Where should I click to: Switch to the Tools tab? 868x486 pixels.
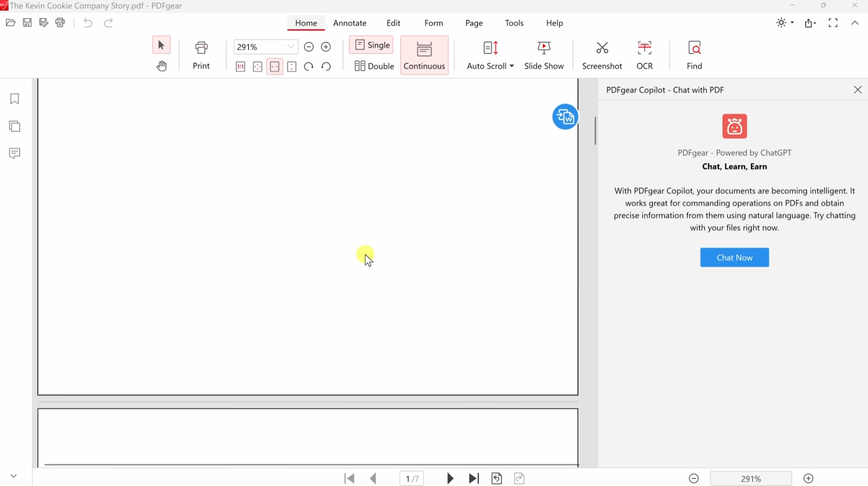[x=515, y=23]
